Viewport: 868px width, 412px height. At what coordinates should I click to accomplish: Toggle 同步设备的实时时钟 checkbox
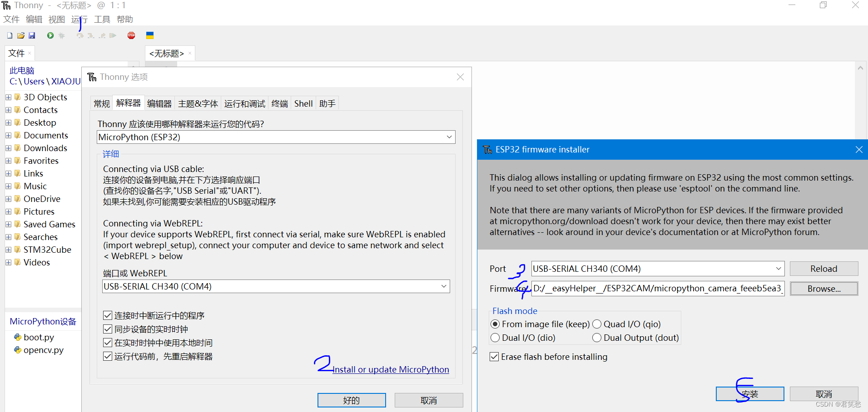tap(108, 329)
